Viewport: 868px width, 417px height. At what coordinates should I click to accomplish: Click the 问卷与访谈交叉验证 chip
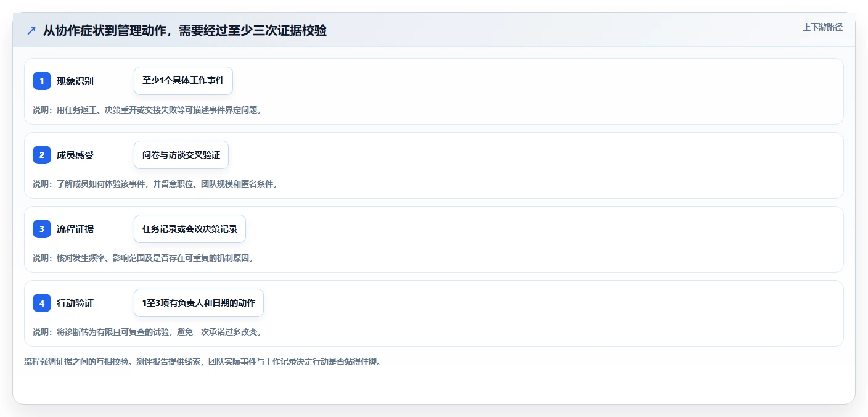click(181, 155)
